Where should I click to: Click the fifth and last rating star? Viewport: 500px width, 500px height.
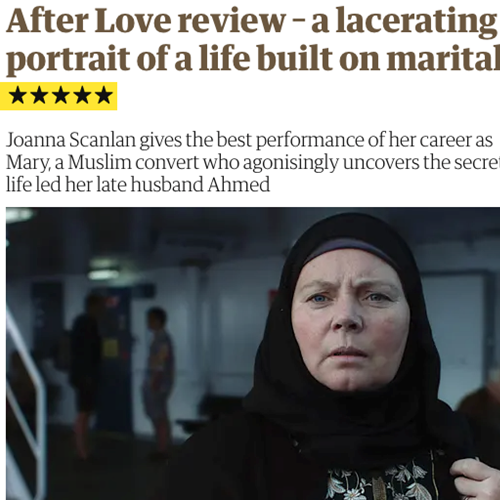[x=104, y=95]
